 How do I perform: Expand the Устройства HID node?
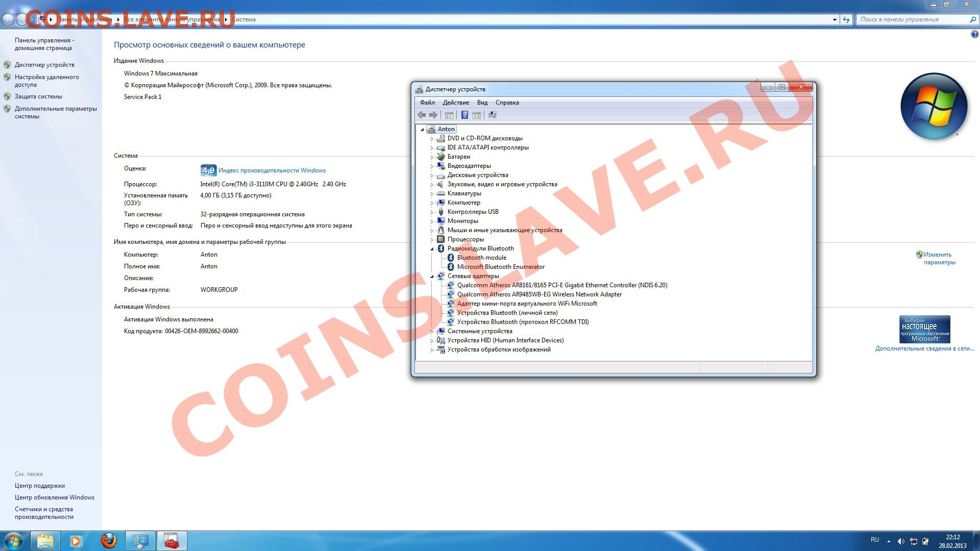pyautogui.click(x=432, y=341)
